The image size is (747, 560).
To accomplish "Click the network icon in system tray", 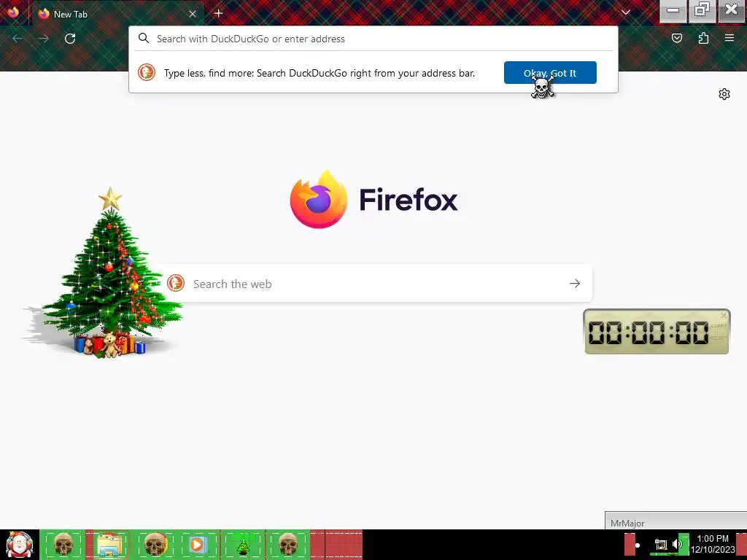I will pyautogui.click(x=661, y=544).
